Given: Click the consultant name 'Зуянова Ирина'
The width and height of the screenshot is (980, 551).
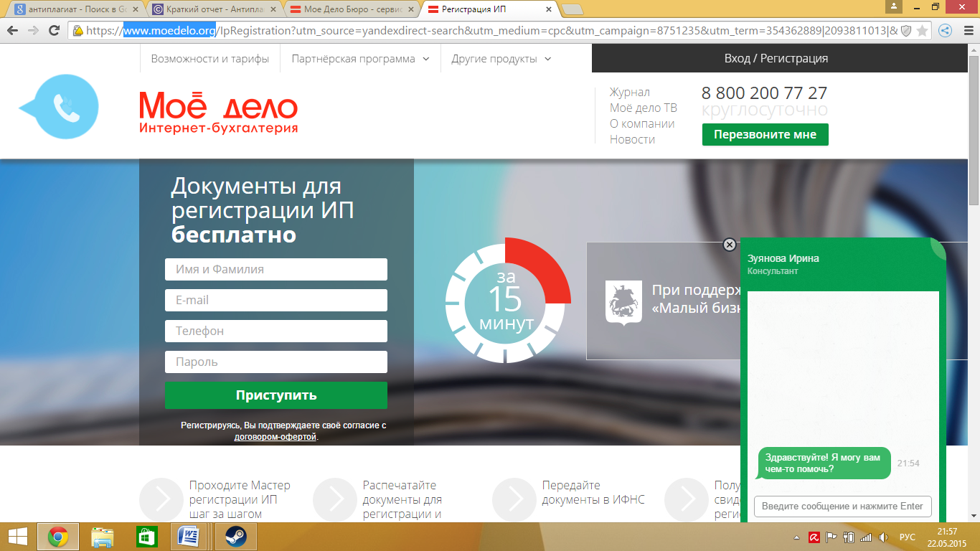Looking at the screenshot, I should [x=783, y=258].
